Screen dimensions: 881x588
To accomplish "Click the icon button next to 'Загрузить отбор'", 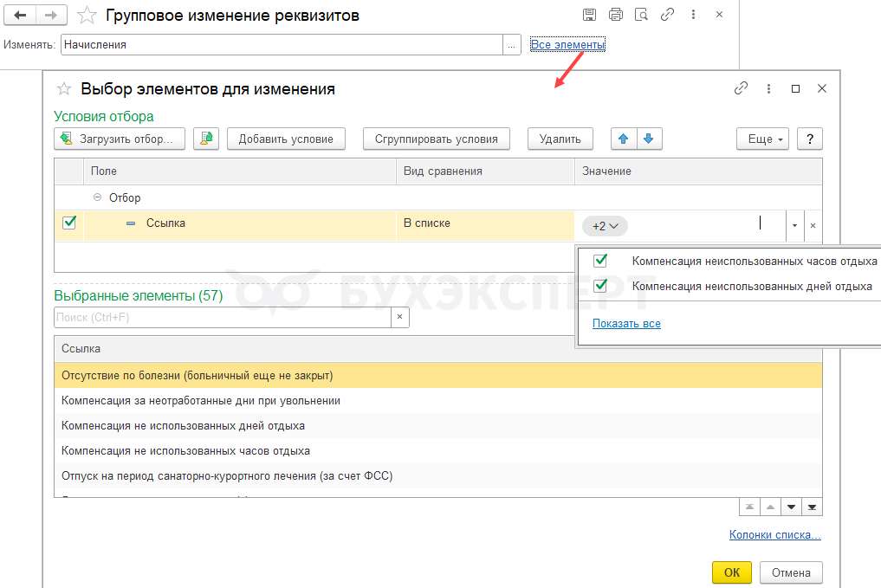I will 206,139.
